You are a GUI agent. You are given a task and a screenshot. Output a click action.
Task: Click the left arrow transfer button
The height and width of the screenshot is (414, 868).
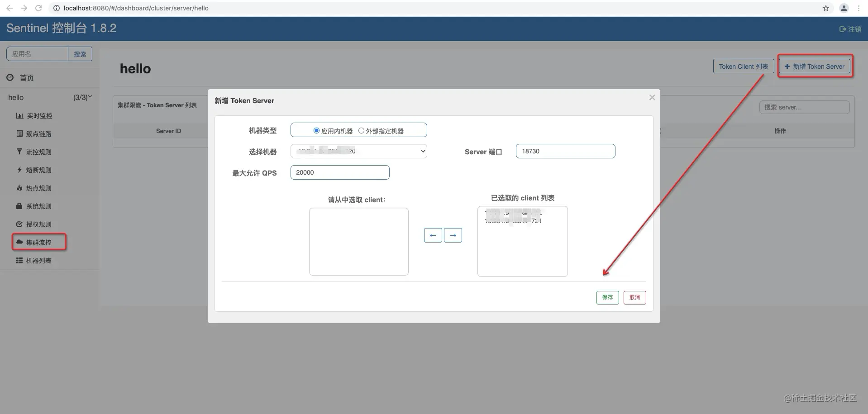click(x=433, y=235)
